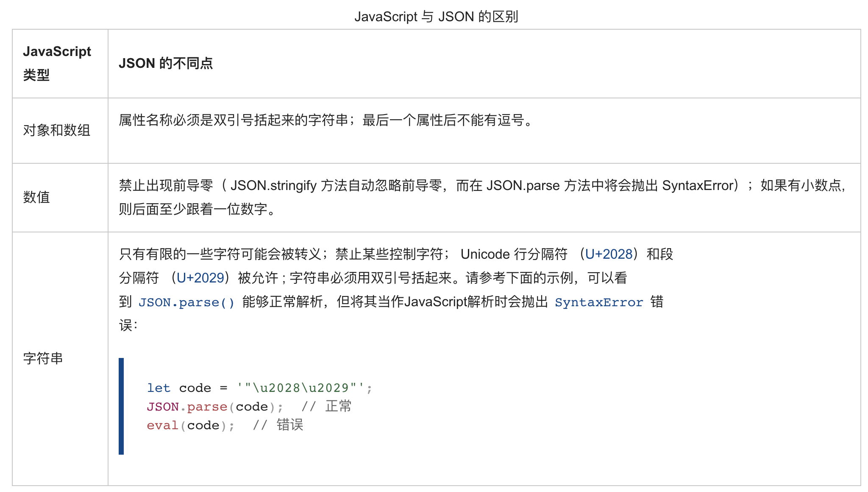Click the '// 错误' code comment

tap(278, 425)
